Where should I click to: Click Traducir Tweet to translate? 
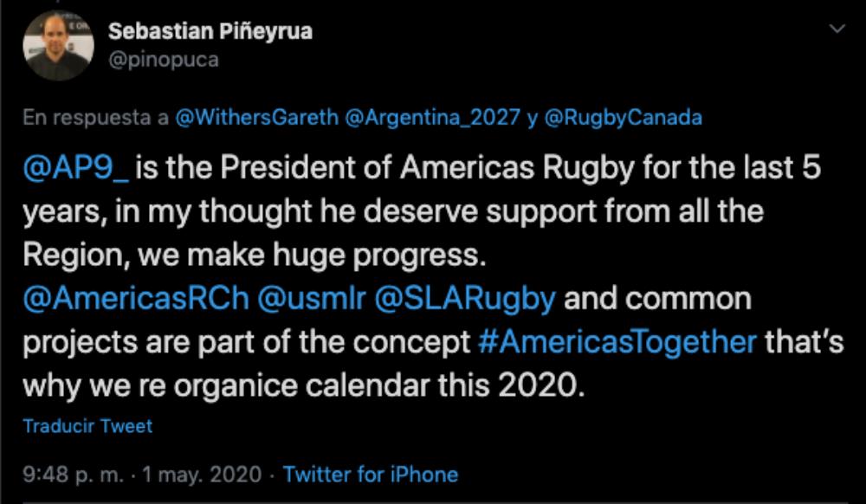click(87, 426)
